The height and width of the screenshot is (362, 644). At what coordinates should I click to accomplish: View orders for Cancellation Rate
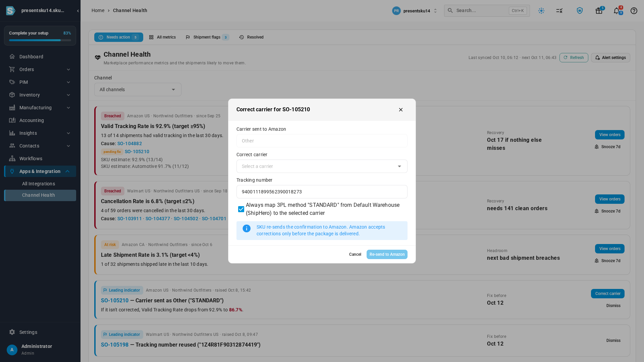tap(610, 199)
